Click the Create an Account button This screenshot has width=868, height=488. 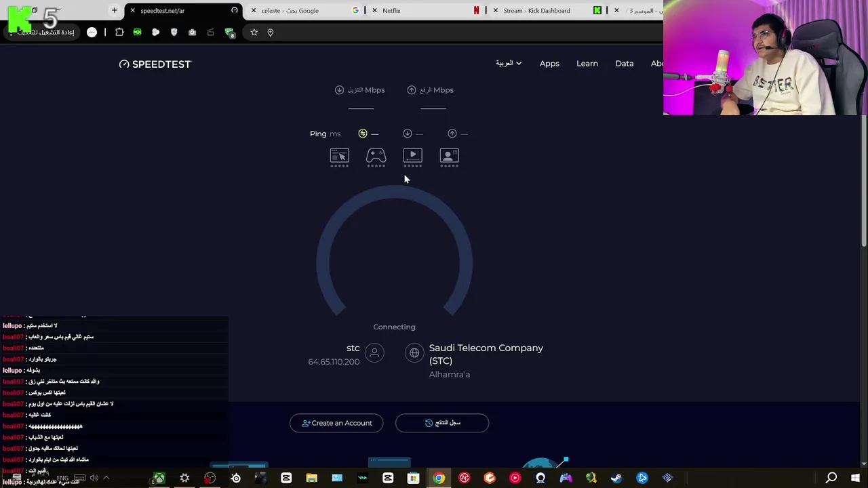pos(336,423)
